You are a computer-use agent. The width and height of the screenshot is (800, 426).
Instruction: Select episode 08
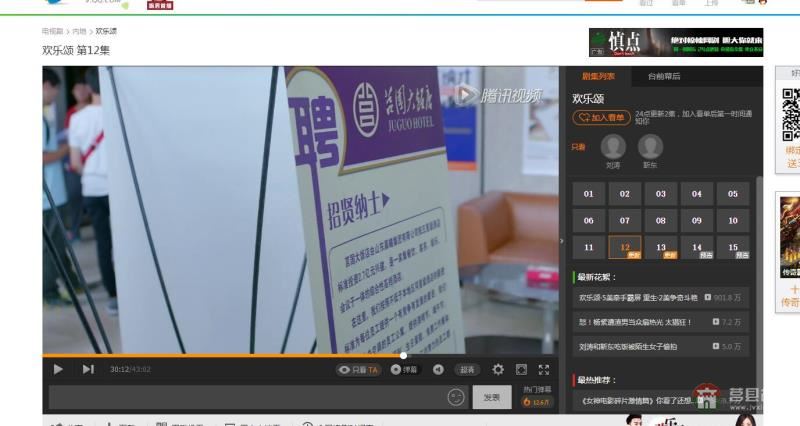click(661, 220)
